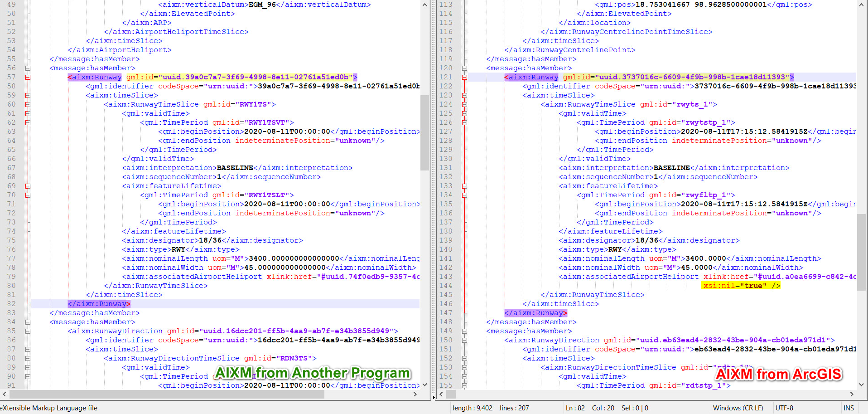The image size is (868, 414).
Task: Collapse the aixm:timeSlice fold at left-pane line 59
Action: [x=28, y=95]
